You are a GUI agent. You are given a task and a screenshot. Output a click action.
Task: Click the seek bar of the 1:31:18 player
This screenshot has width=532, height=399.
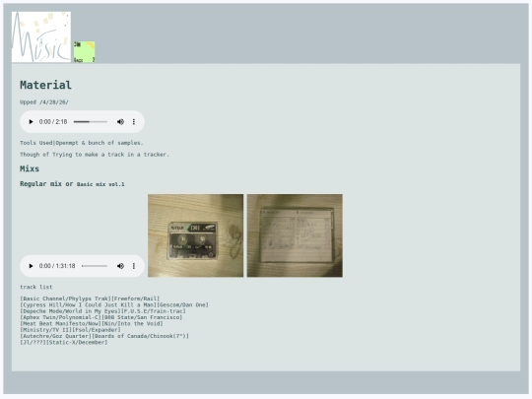click(95, 266)
